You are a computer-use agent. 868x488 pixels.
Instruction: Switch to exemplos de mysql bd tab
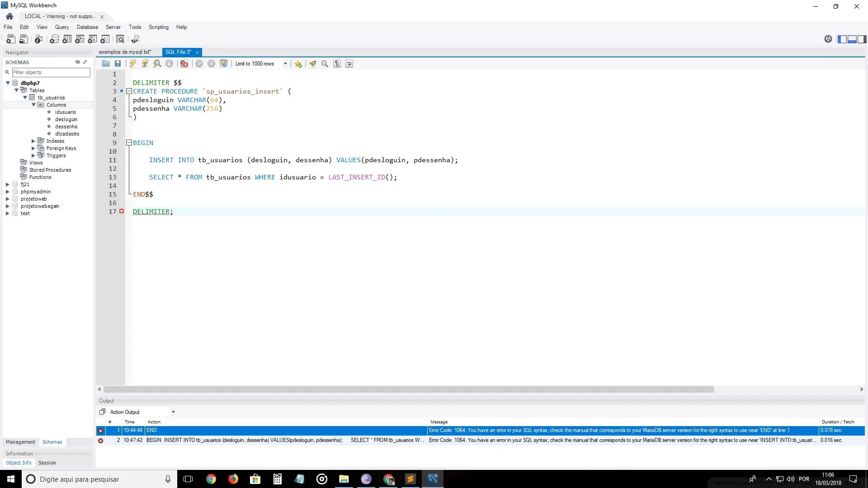click(x=125, y=52)
